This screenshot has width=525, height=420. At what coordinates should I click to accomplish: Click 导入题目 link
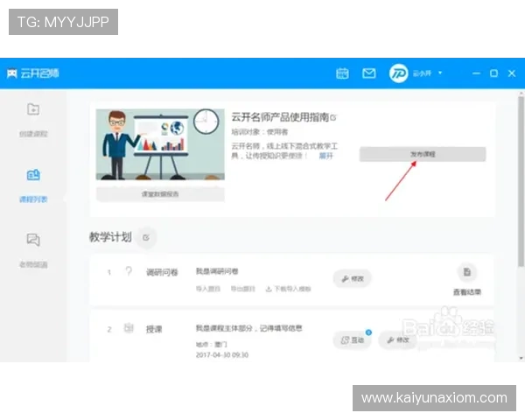click(208, 289)
